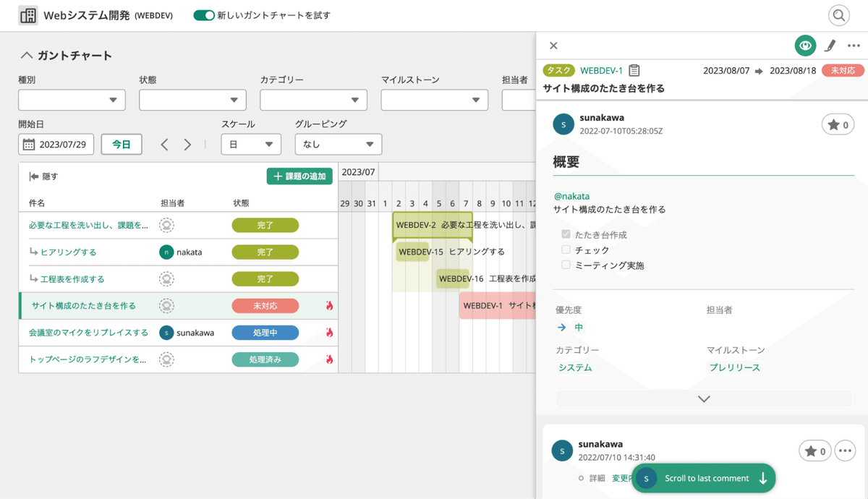868x499 pixels.
Task: Click the 課題の追加 button
Action: pos(299,176)
